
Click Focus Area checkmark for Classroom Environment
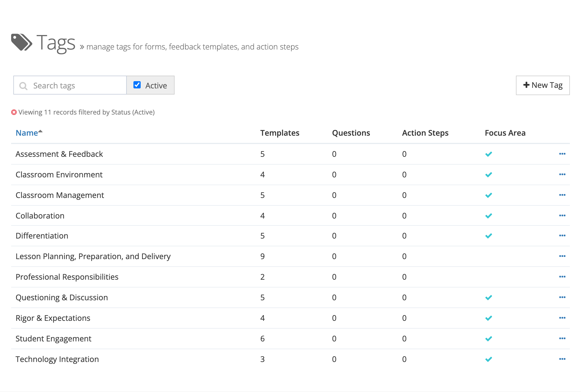point(489,175)
